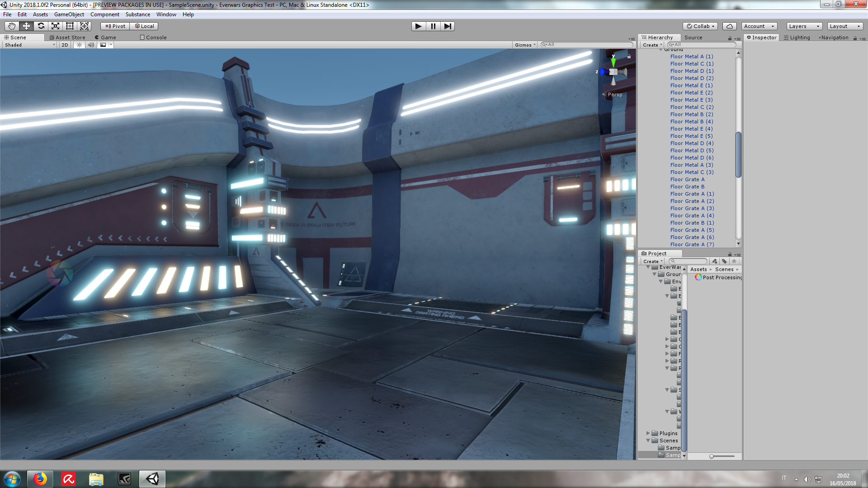Click the Pivot toggle button
The image size is (868, 488).
[x=115, y=26]
